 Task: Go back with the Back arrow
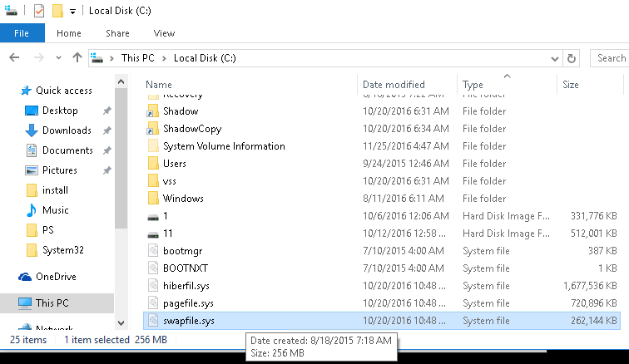[14, 57]
